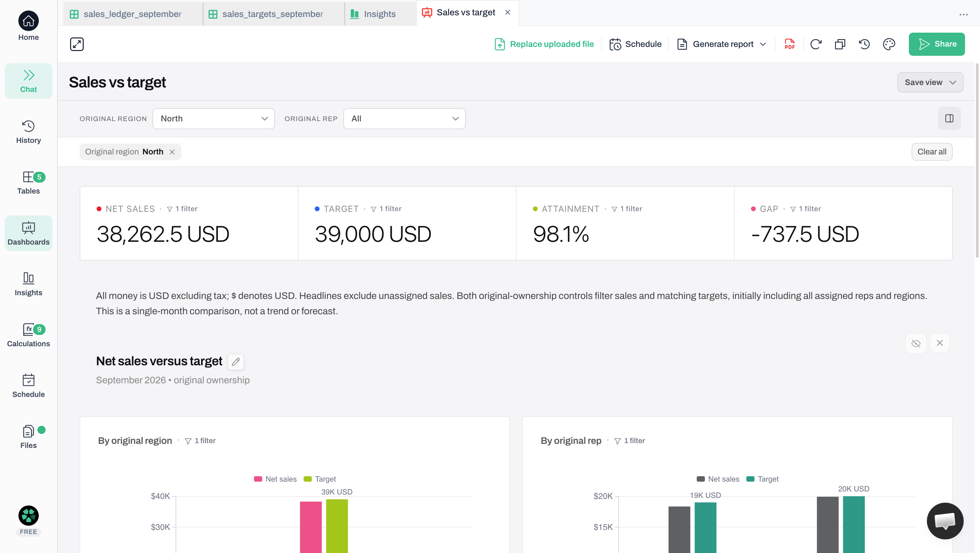Image resolution: width=980 pixels, height=553 pixels.
Task: Open the Original Rep dropdown
Action: click(x=404, y=119)
